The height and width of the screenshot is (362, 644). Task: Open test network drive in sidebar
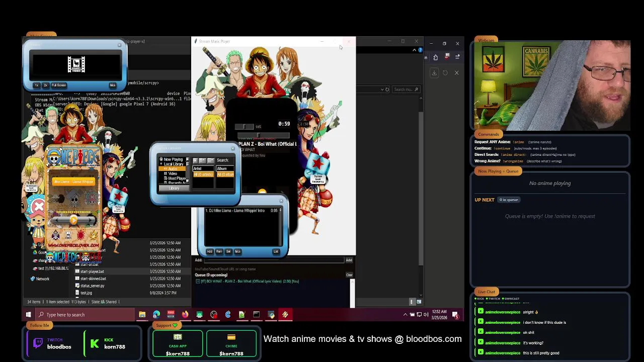[x=50, y=268]
